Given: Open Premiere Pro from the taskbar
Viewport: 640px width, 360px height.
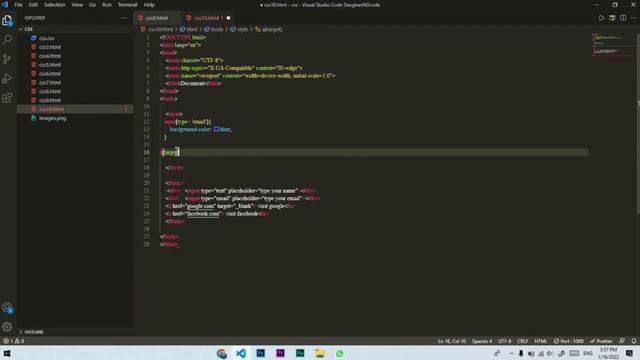Looking at the screenshot, I should pos(280,353).
